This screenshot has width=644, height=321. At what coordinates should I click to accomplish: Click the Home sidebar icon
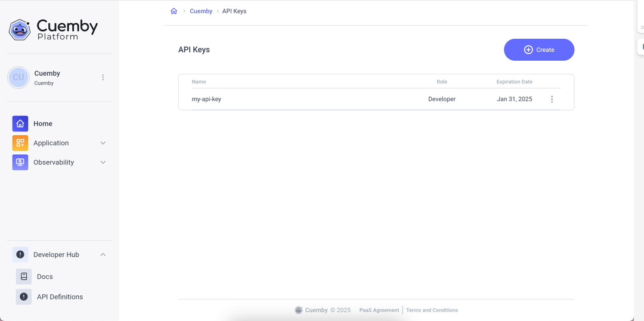20,123
